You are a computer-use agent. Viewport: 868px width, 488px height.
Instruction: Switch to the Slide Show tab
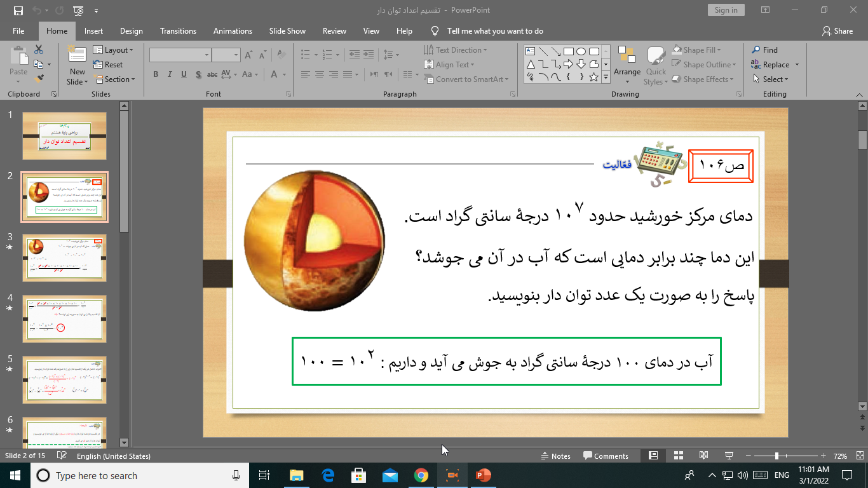pos(287,31)
